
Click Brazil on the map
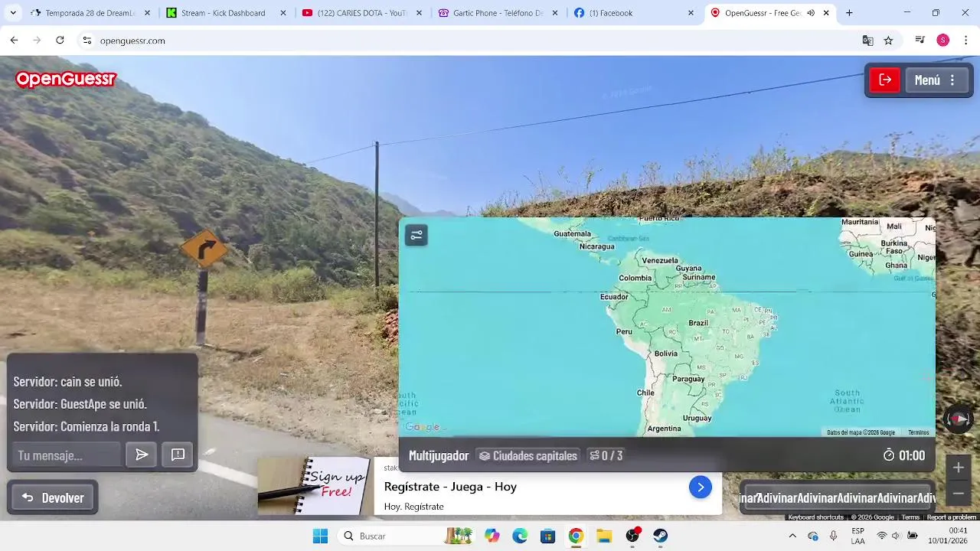698,323
